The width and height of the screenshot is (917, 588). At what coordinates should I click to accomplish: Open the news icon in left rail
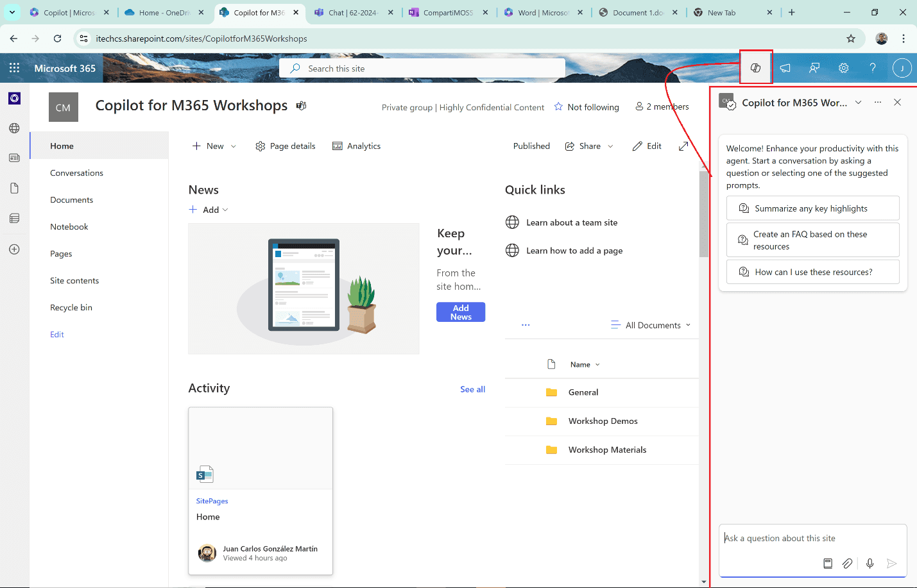14,158
